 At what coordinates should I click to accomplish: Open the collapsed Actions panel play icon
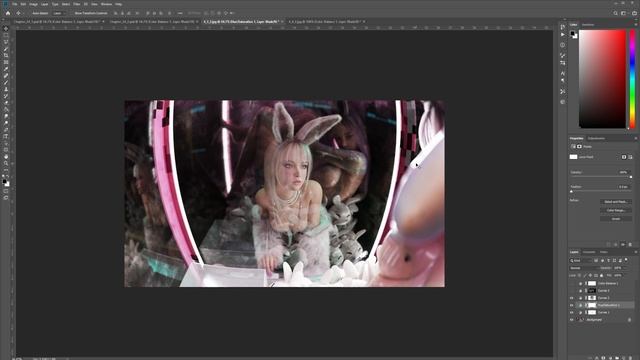click(563, 35)
